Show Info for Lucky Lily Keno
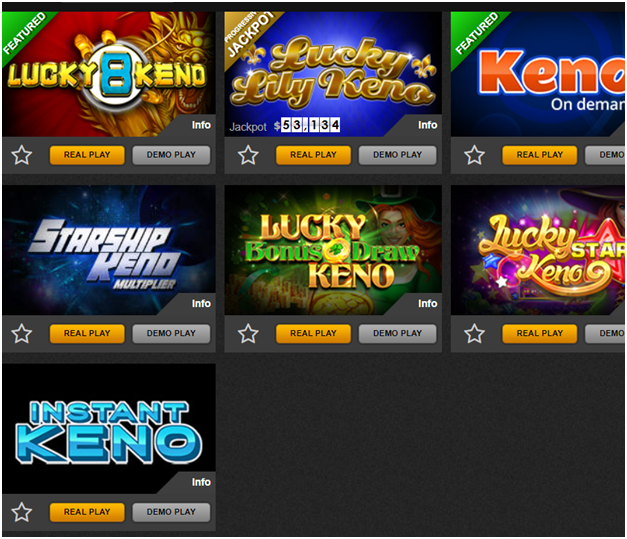Screen dimensions: 627x539 coord(427,125)
